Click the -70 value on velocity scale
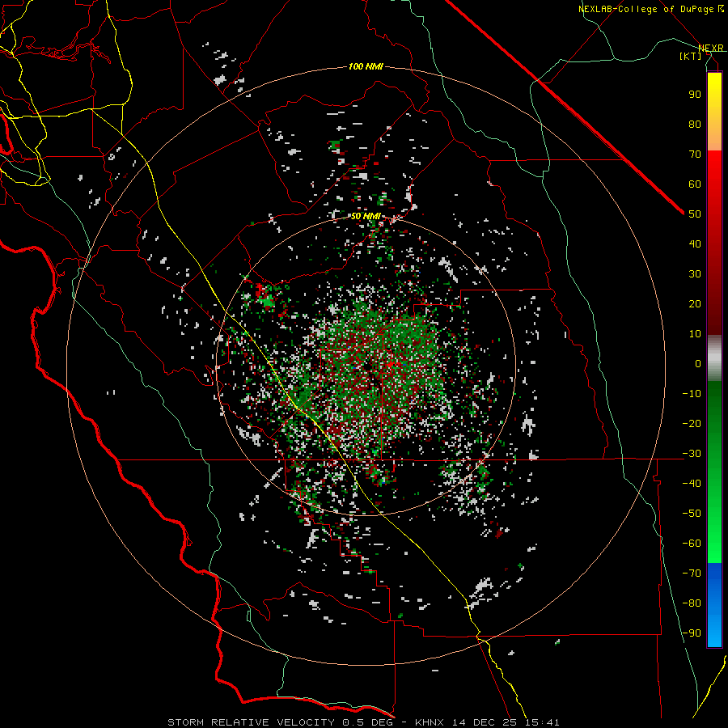The height and width of the screenshot is (728, 728). point(692,574)
